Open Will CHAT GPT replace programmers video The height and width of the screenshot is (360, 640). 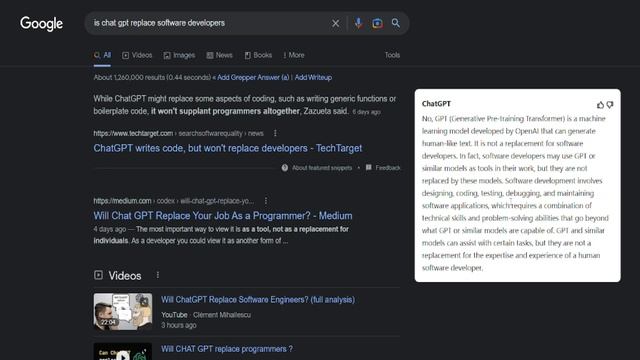click(x=227, y=349)
